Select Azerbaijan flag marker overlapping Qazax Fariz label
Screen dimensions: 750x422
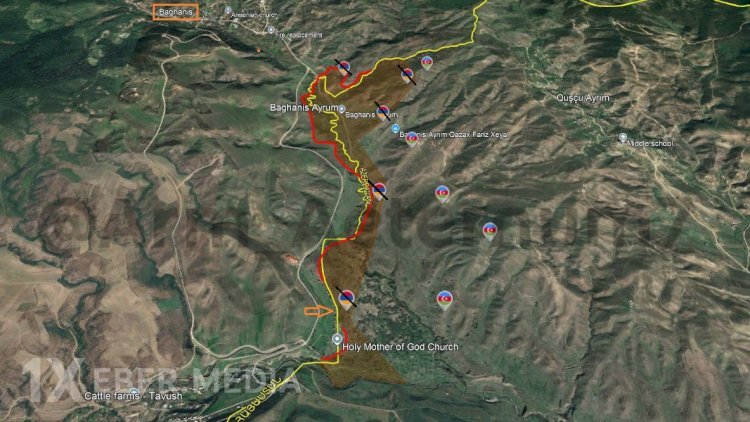pos(412,139)
